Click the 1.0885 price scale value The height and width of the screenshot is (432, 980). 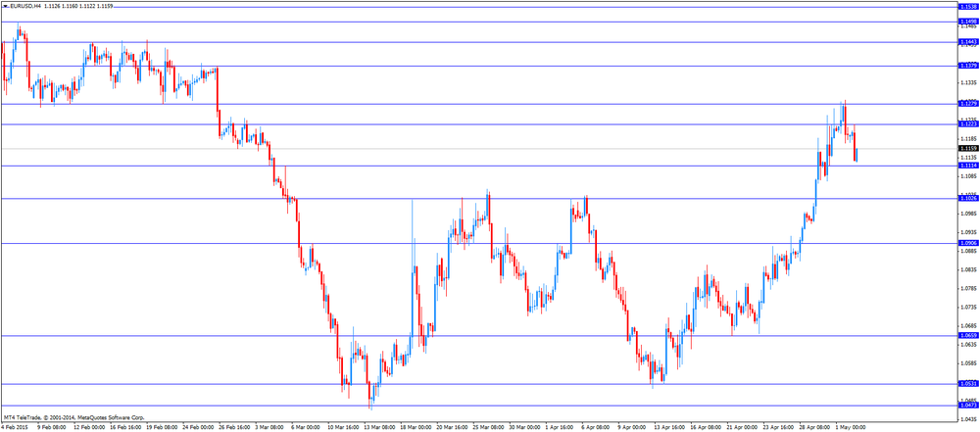point(968,252)
